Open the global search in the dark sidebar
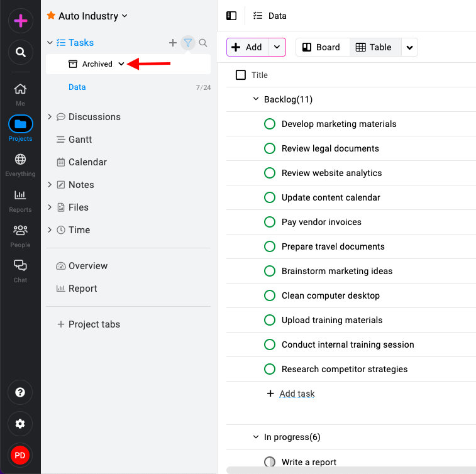 [20, 52]
